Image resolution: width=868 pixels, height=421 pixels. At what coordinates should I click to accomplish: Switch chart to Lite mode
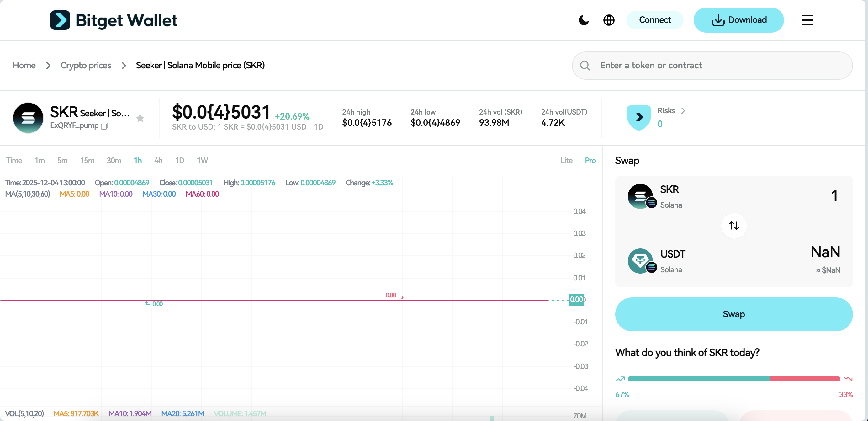coord(566,160)
